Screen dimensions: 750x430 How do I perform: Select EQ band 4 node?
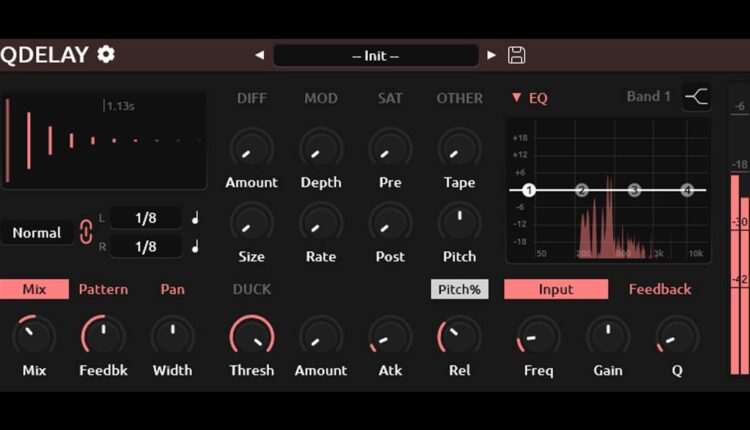687,190
